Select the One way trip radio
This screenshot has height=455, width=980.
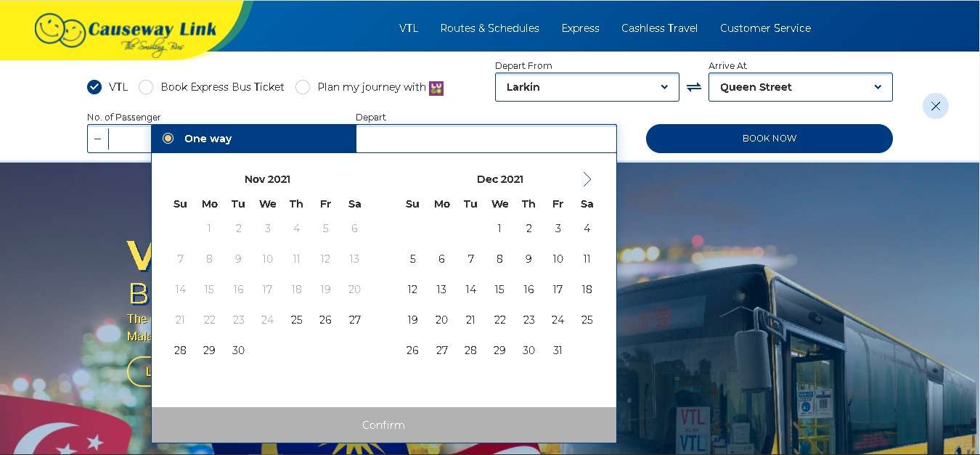[168, 139]
